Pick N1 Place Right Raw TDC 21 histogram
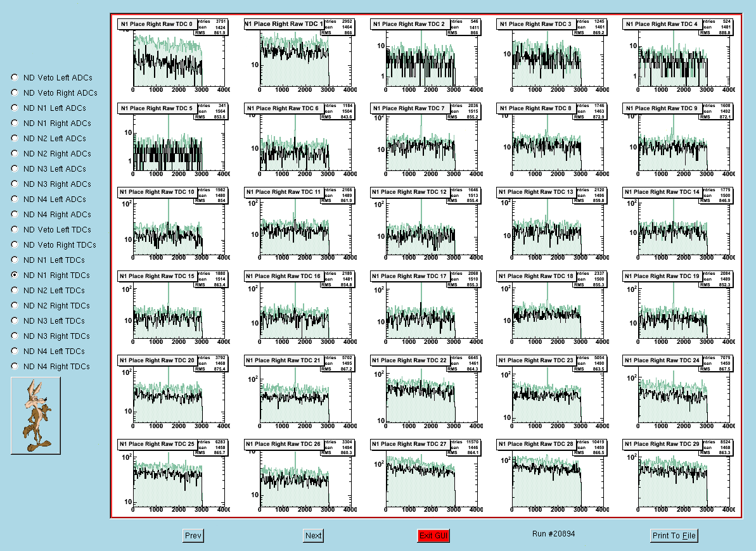This screenshot has width=756, height=551. [300, 393]
